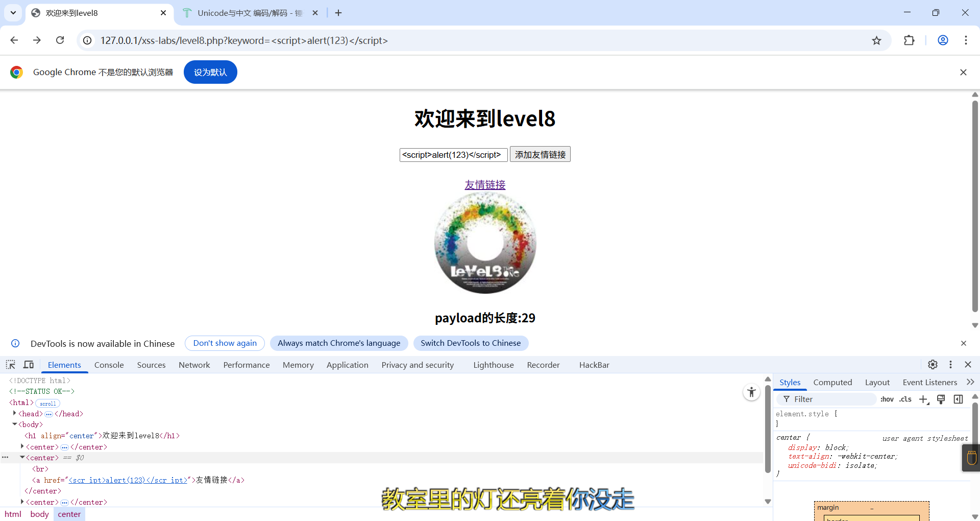This screenshot has width=980, height=521.
Task: Open the Network panel tab
Action: point(194,365)
